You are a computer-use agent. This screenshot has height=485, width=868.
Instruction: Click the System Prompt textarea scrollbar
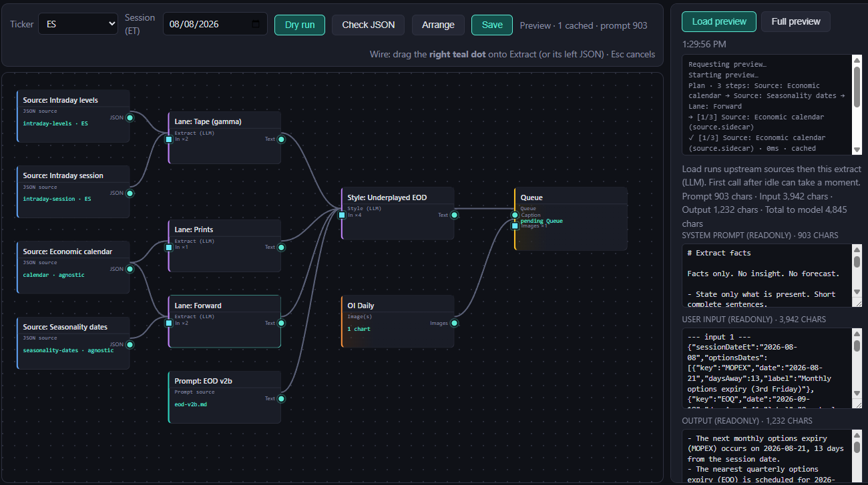click(857, 272)
